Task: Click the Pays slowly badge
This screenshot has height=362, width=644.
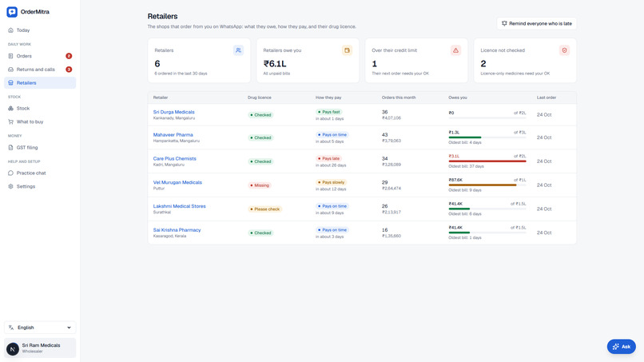Action: coord(332,182)
